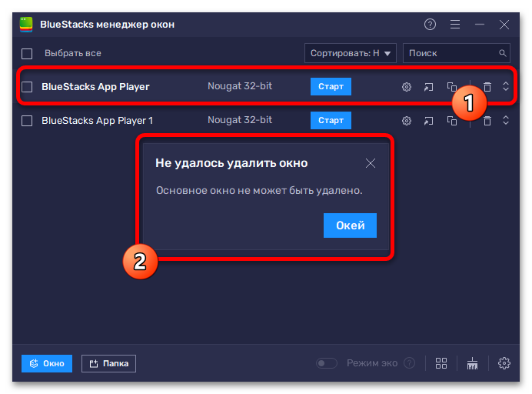The width and height of the screenshot is (532, 394).
Task: Check the Выбрать все checkbox
Action: coord(27,54)
